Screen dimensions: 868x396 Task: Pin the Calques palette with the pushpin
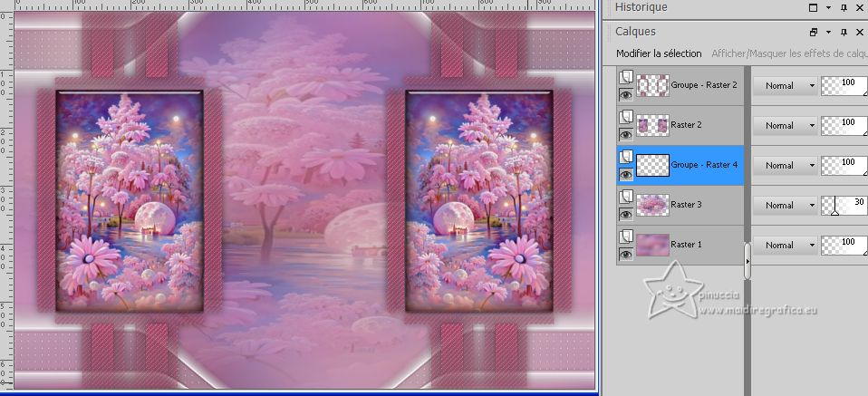click(844, 32)
